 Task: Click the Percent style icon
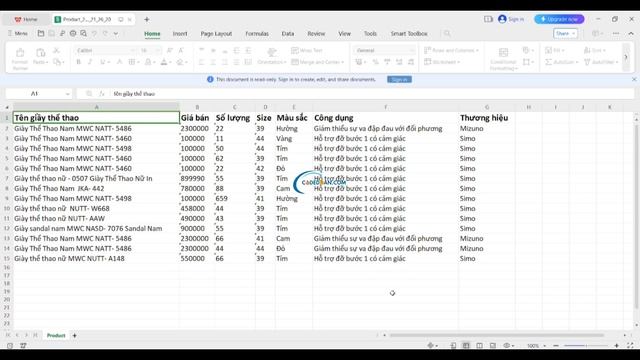point(376,62)
